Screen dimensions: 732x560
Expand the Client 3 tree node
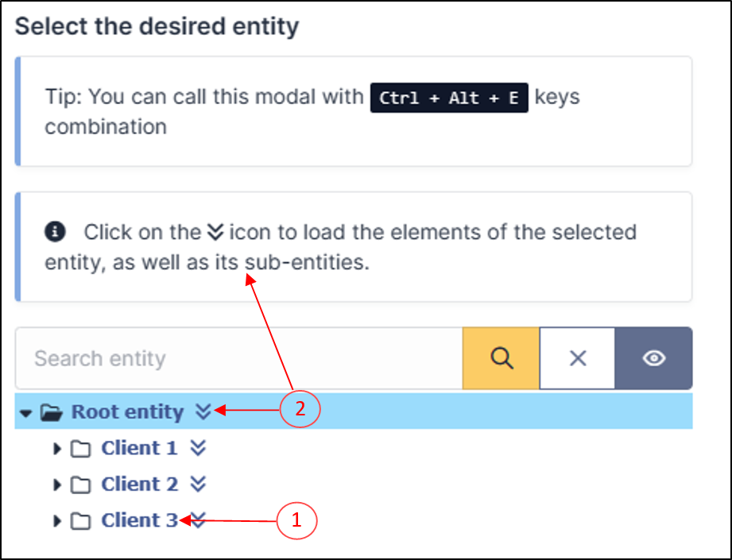57,521
